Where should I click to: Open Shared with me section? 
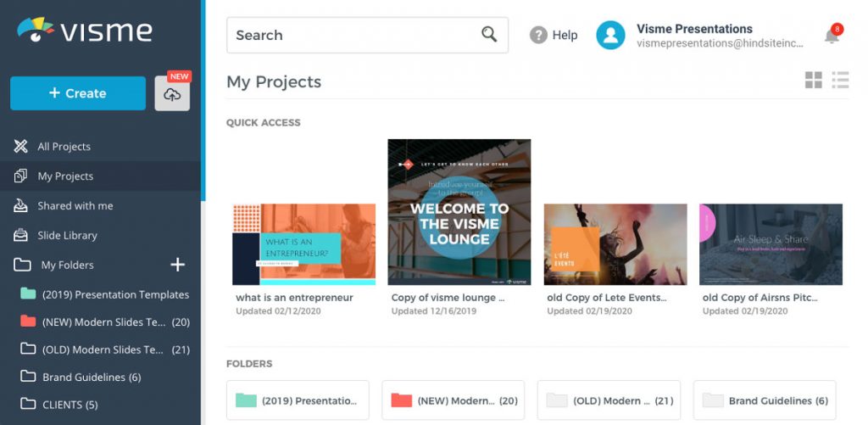pyautogui.click(x=75, y=206)
